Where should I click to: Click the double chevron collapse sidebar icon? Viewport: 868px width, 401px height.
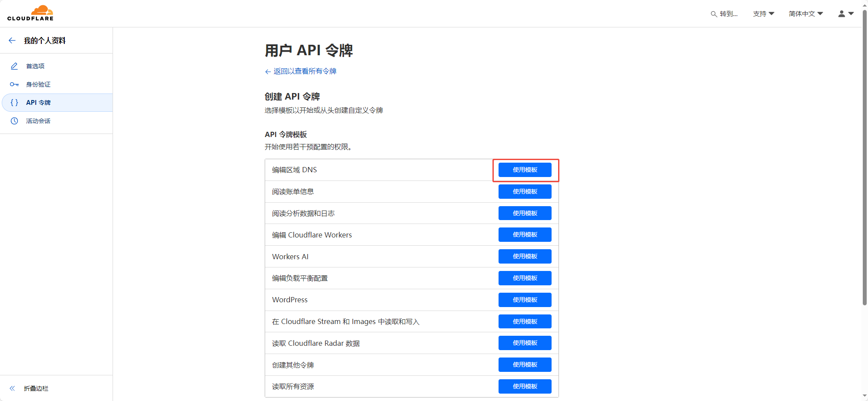(x=12, y=388)
